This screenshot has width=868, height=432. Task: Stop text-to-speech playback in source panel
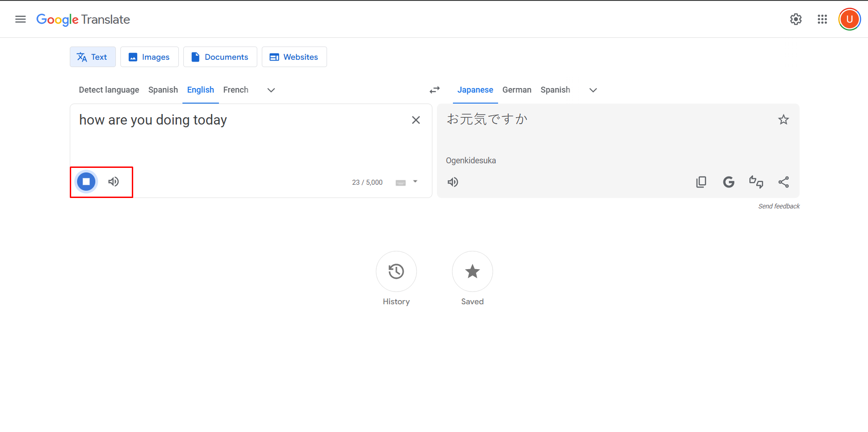point(85,182)
